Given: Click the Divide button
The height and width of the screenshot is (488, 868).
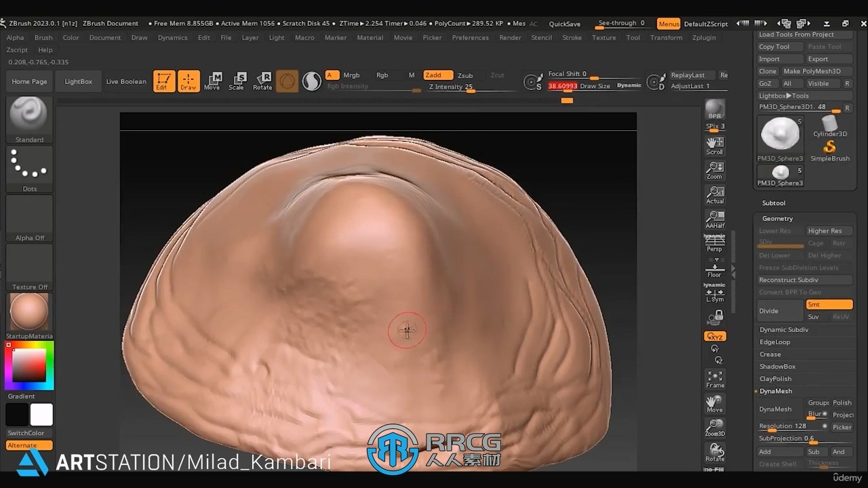Looking at the screenshot, I should pos(780,310).
